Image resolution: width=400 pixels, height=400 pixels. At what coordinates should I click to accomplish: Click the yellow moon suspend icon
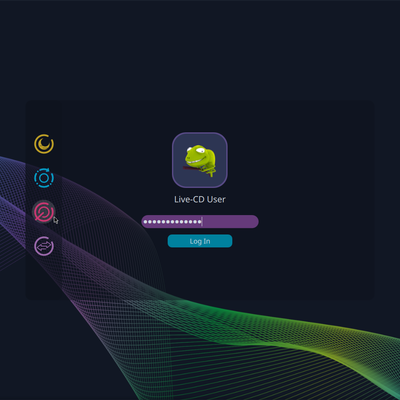point(44,144)
